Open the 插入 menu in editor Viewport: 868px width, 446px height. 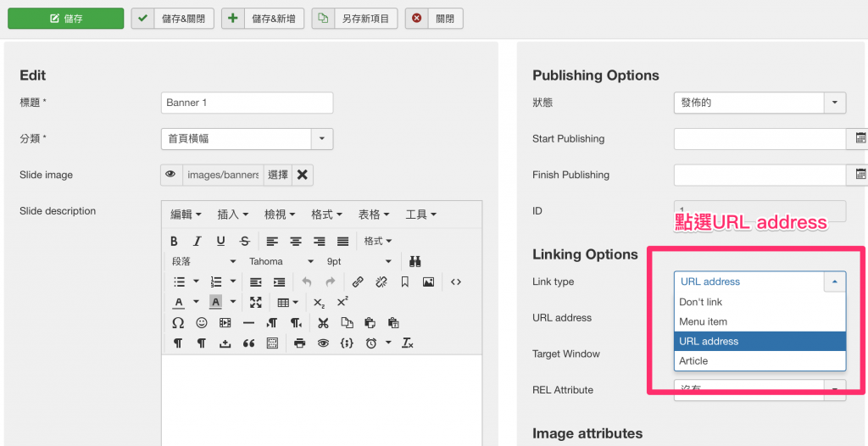click(232, 215)
